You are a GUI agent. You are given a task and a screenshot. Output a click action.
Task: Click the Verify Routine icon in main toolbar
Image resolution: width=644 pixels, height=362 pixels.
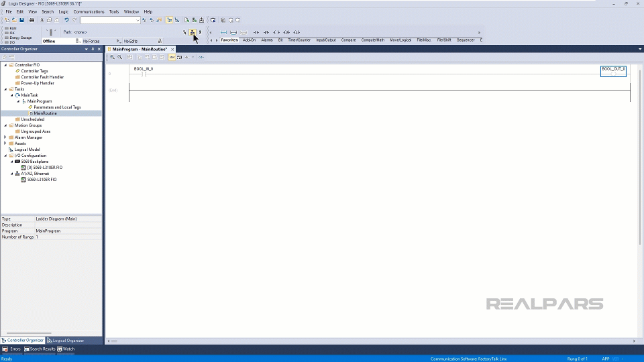[186, 20]
